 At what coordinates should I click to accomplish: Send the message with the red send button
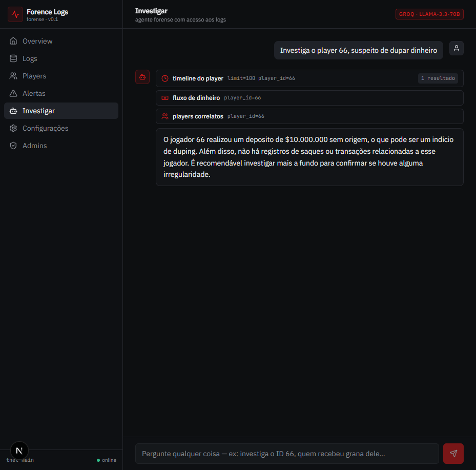pos(453,454)
